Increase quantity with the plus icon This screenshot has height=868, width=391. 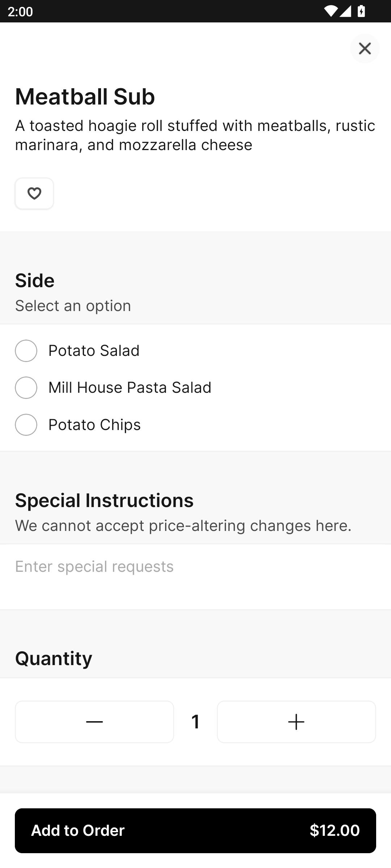[x=296, y=722]
